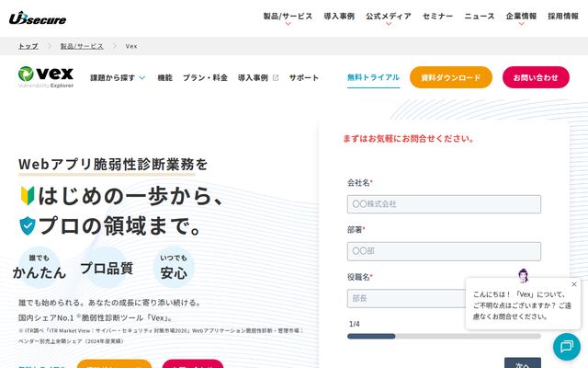Click the 安心 badge

[174, 268]
